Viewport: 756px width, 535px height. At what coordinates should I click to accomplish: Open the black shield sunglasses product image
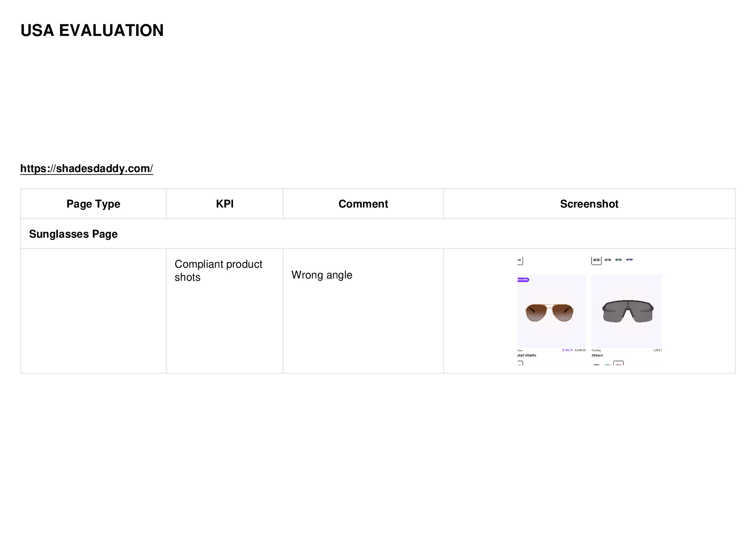click(626, 311)
